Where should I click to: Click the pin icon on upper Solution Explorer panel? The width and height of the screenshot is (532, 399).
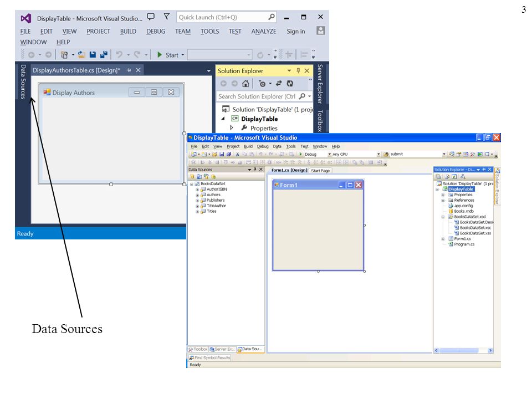click(x=298, y=70)
